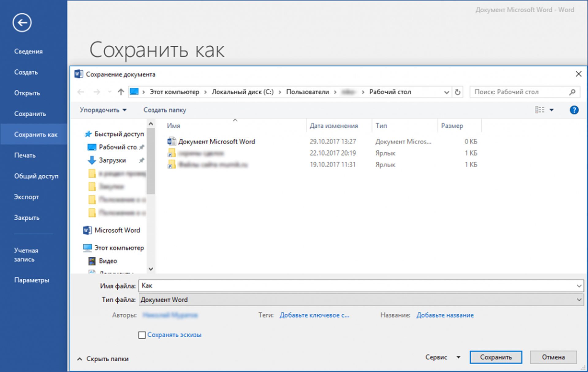The width and height of the screenshot is (588, 372).
Task: Select Видео under Этот компьютер
Action: [x=108, y=261]
